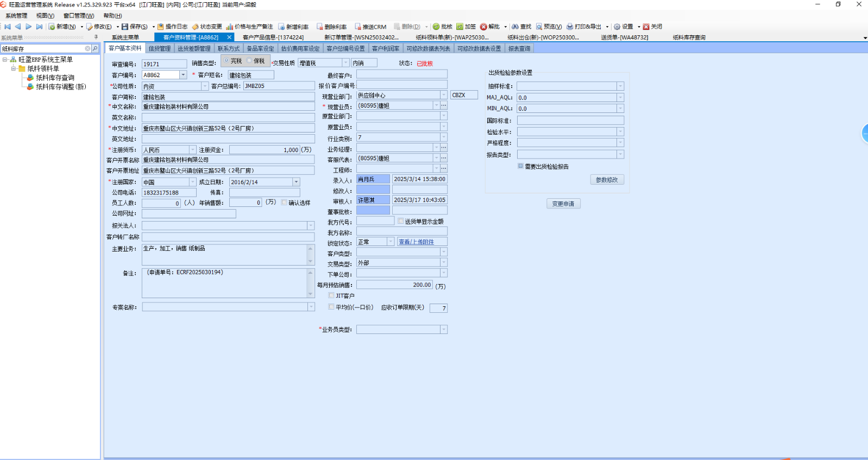Click the 变更申请 button
The width and height of the screenshot is (868, 460).
tap(563, 204)
